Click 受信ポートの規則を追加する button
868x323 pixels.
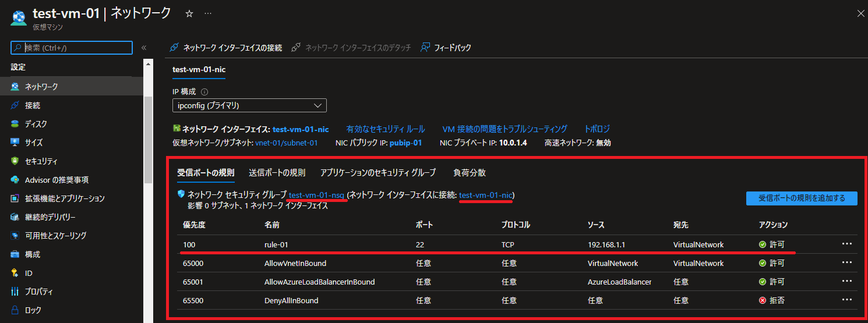(x=802, y=198)
